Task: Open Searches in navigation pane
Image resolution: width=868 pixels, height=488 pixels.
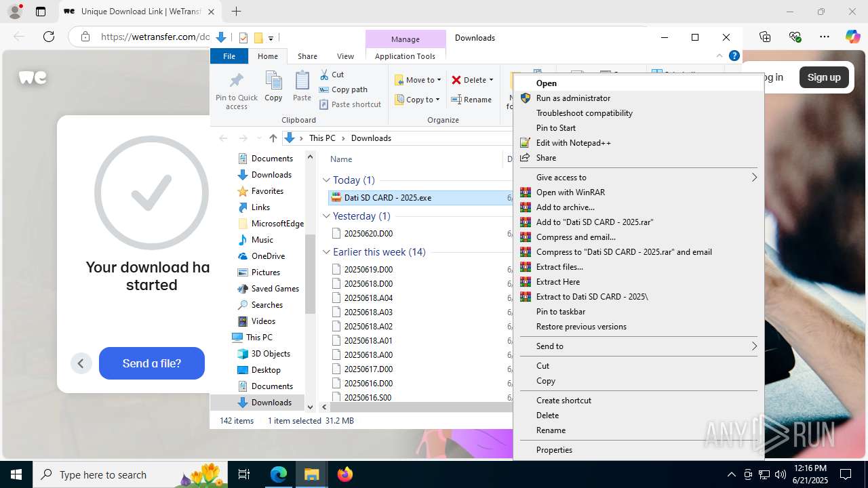Action: click(267, 305)
